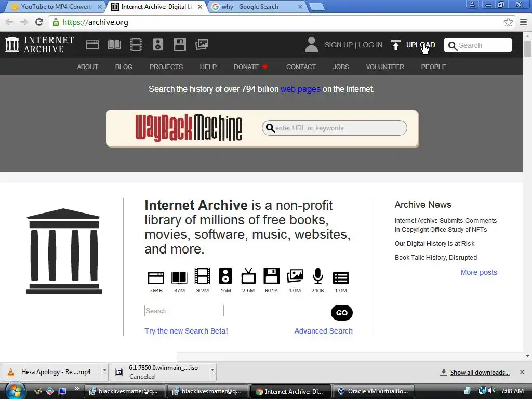Click the forward arrow in the browser toolbar

tap(24, 22)
